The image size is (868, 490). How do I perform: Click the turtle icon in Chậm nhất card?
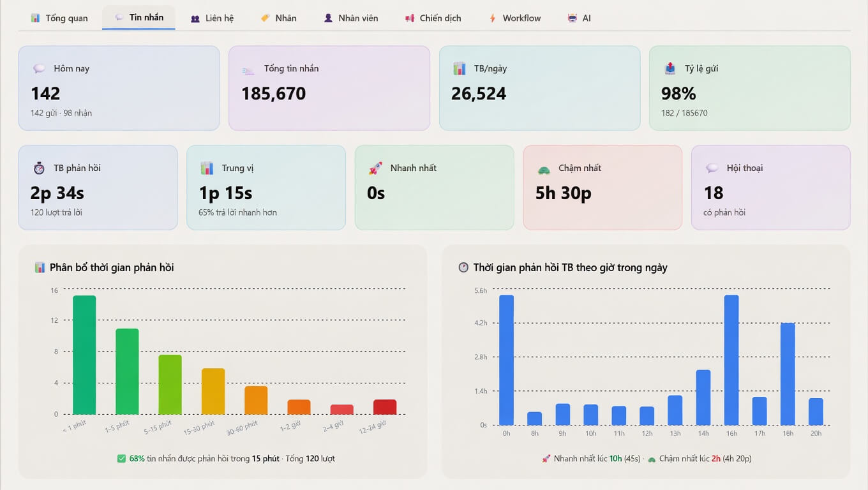point(544,169)
